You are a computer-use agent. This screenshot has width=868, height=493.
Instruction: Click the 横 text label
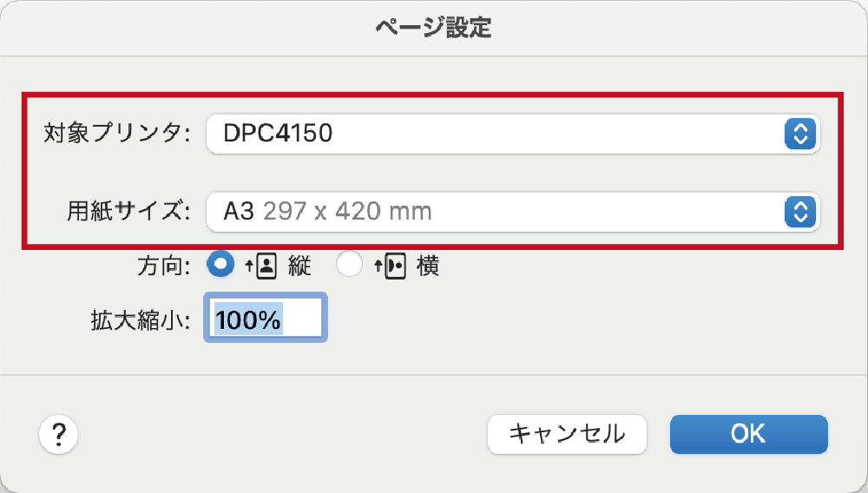pyautogui.click(x=428, y=266)
